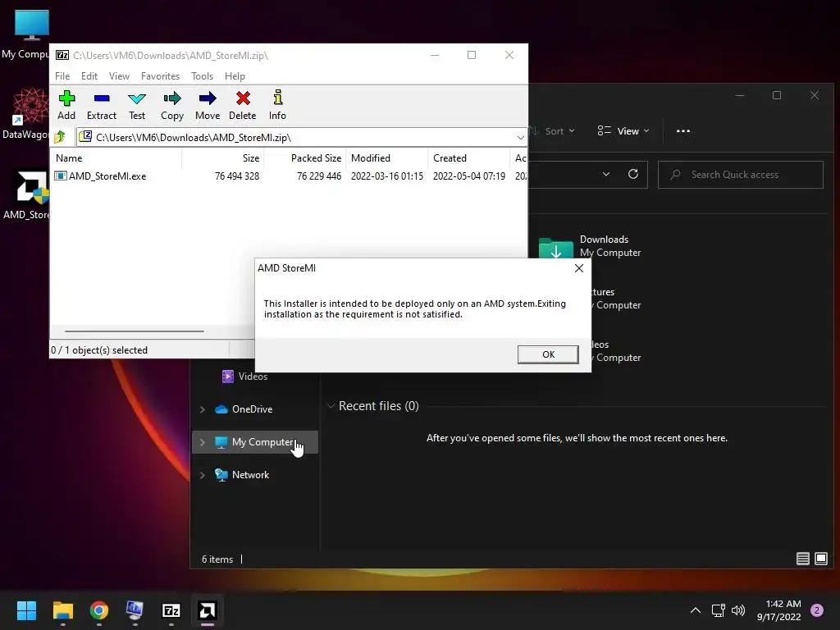Open the 7-Zip File menu
The height and width of the screenshot is (630, 840).
[62, 76]
